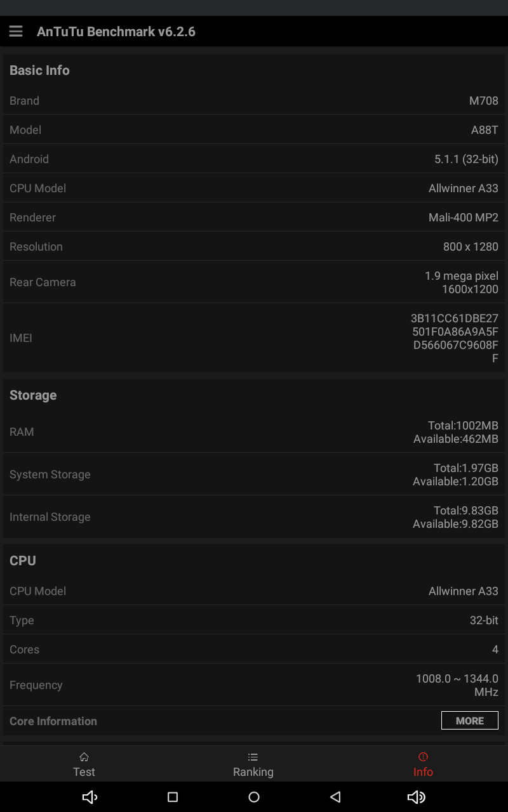Screen dimensions: 508x812
Task: Select the Basic Info section header
Action: [x=39, y=70]
